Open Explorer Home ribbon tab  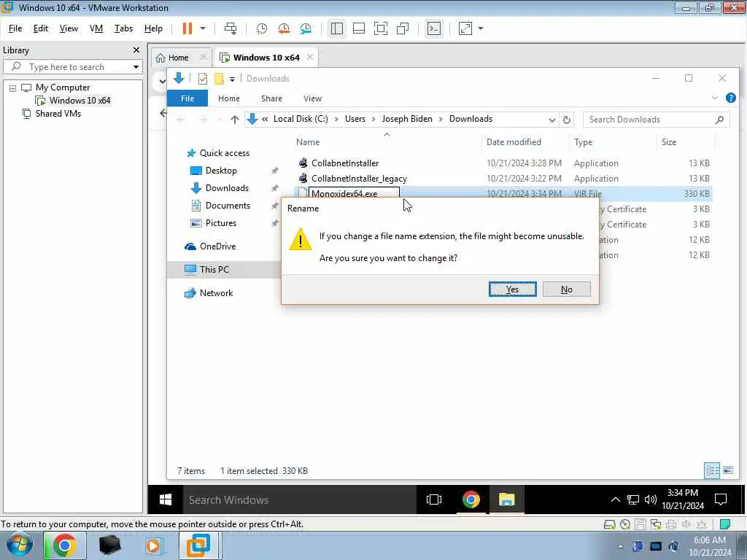[228, 98]
